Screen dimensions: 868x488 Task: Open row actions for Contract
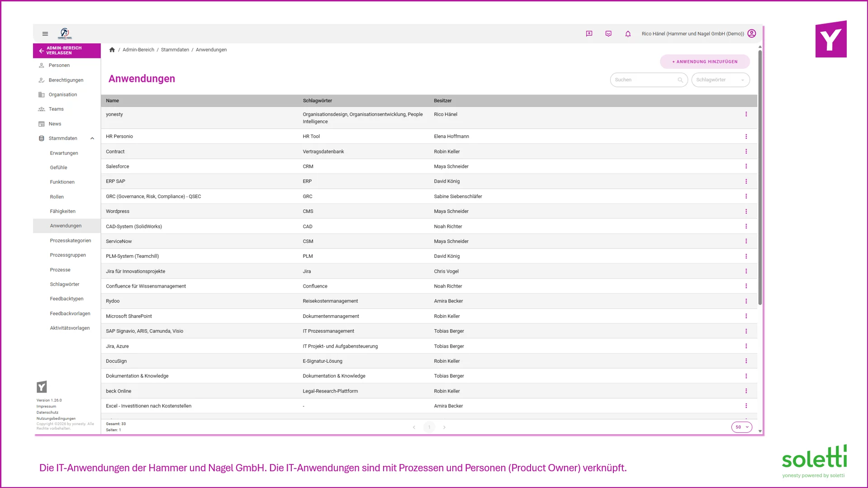(746, 152)
